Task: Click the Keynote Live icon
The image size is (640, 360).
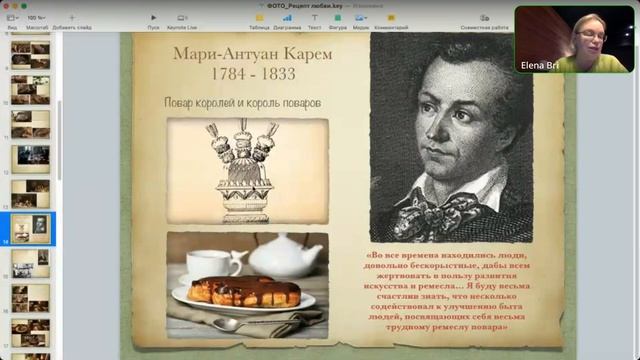Action: 182,18
